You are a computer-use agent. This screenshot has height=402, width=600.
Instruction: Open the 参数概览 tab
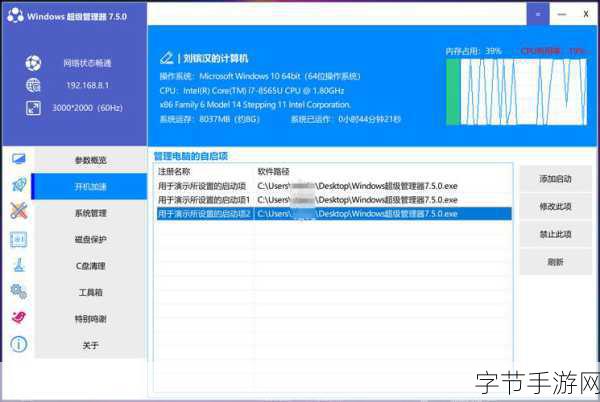point(90,160)
